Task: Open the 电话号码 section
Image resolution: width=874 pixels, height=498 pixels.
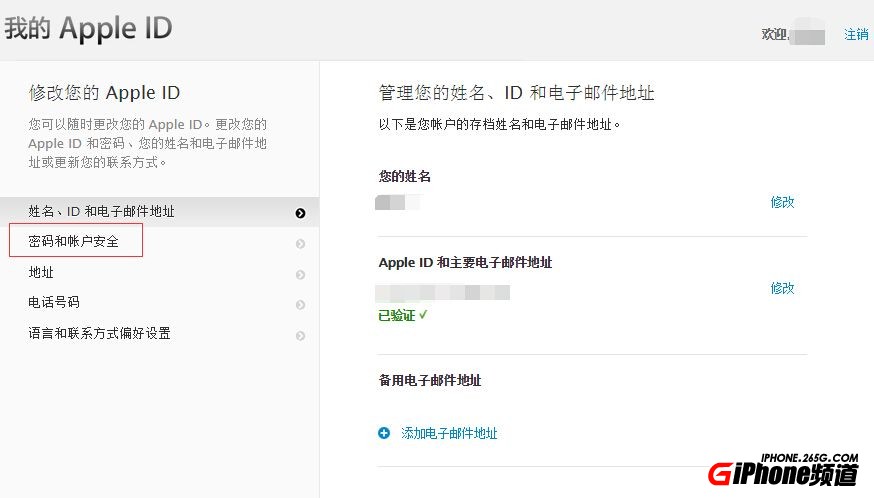Action: point(54,303)
